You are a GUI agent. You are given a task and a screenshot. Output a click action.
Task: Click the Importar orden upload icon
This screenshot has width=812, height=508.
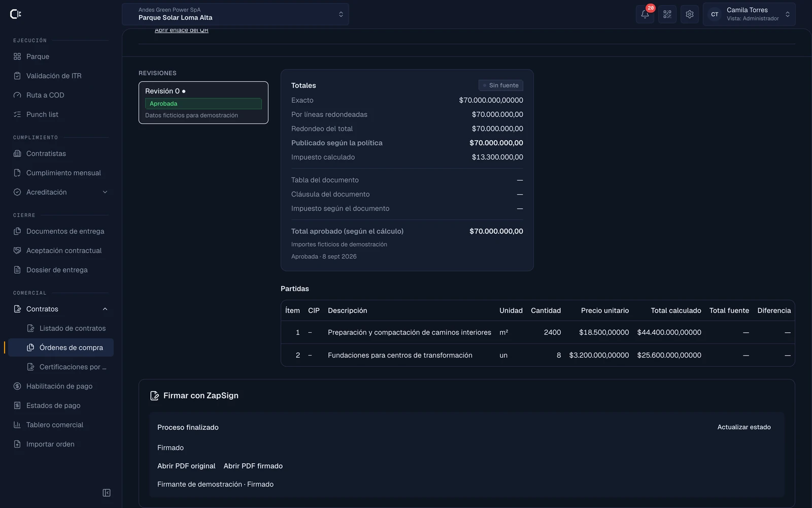[17, 444]
